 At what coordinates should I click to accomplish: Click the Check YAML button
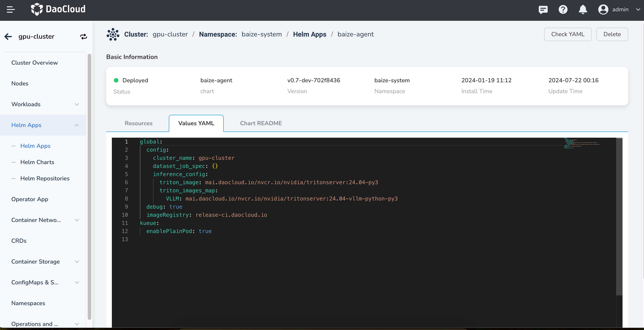(x=568, y=34)
